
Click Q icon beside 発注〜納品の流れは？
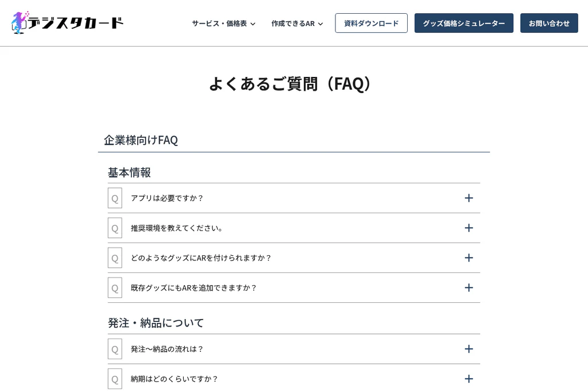(115, 349)
